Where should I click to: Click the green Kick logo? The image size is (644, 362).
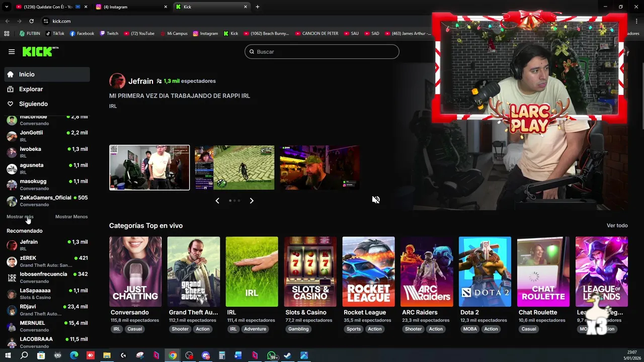coord(40,51)
